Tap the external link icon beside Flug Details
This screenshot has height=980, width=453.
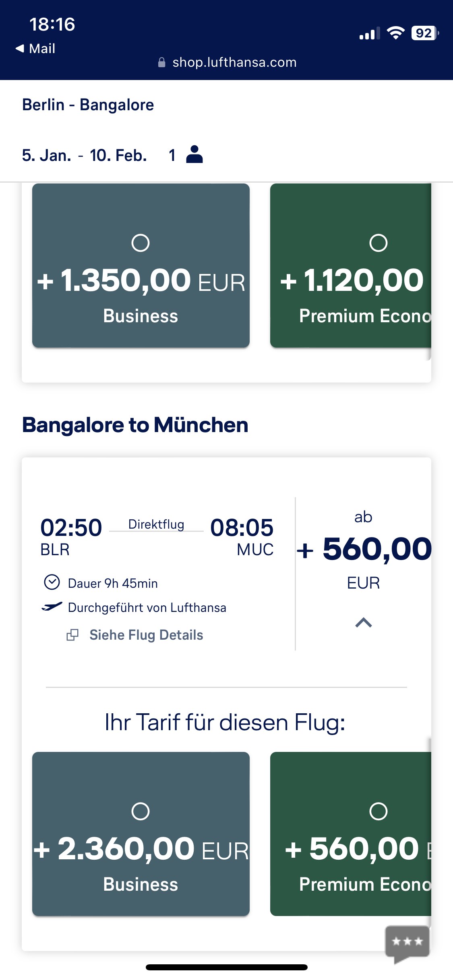[x=72, y=635]
